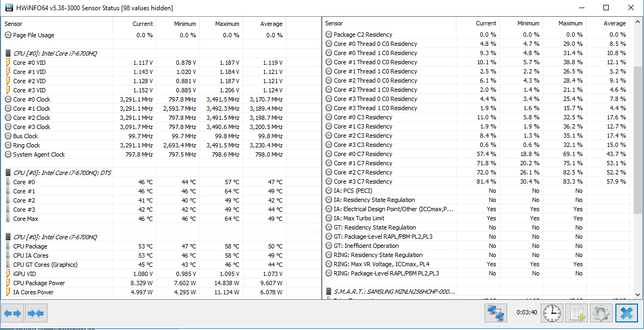The width and height of the screenshot is (644, 330).
Task: Select the Core #2 temperature row
Action: pos(143,200)
